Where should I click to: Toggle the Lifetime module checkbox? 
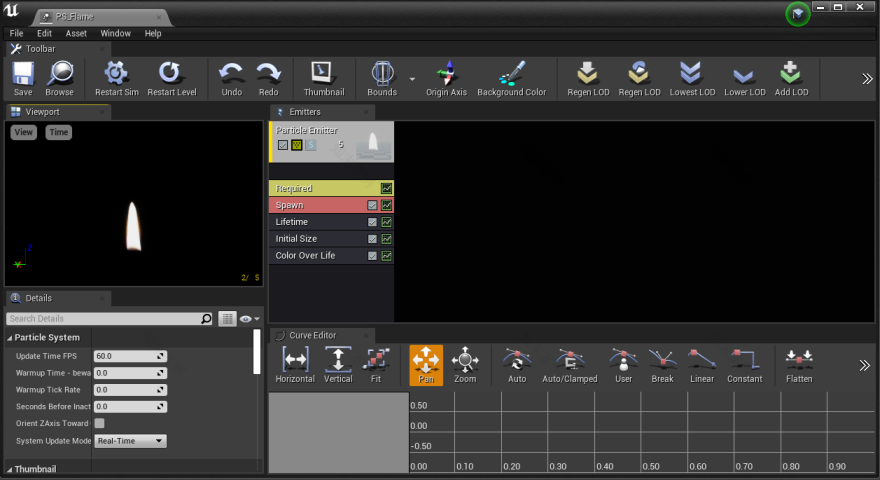click(372, 222)
